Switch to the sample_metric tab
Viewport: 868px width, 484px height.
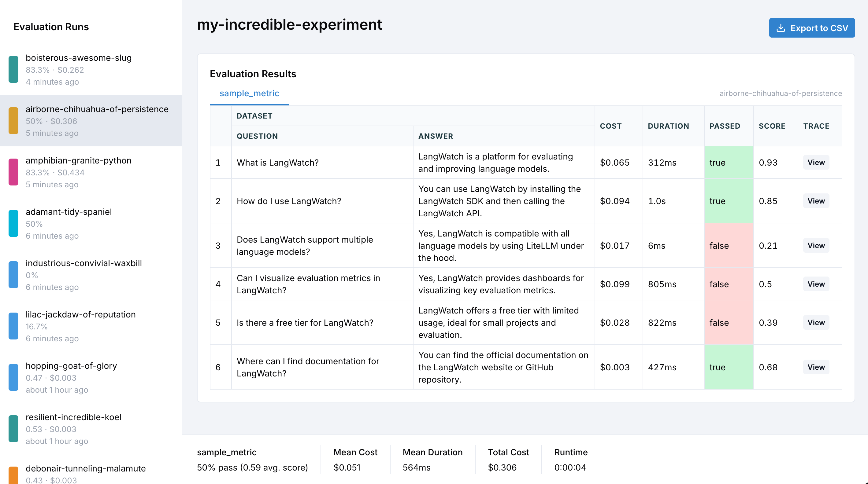249,93
